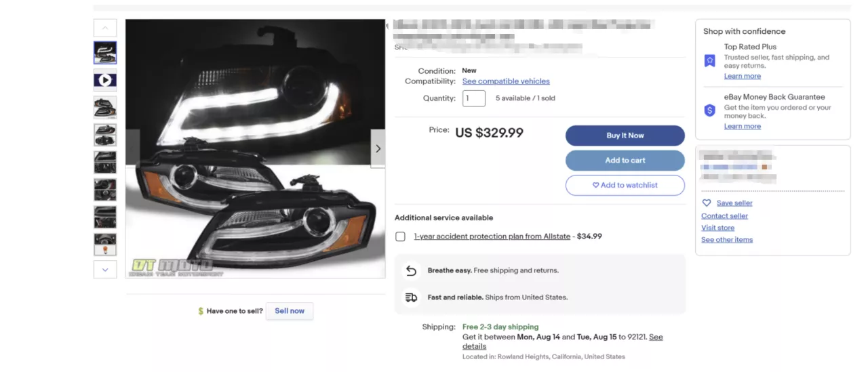Screen dimensions: 868x372
Task: Click the Money Back Guarantee shield icon
Action: pos(709,110)
